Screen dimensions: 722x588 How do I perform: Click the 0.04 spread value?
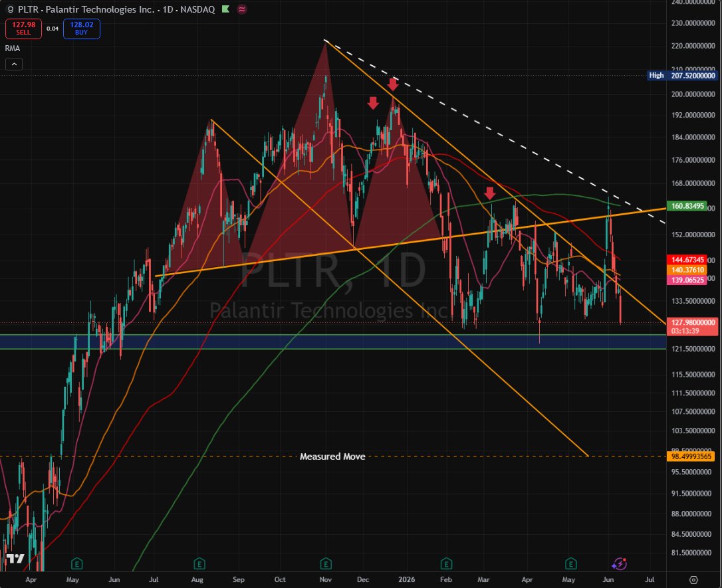53,29
